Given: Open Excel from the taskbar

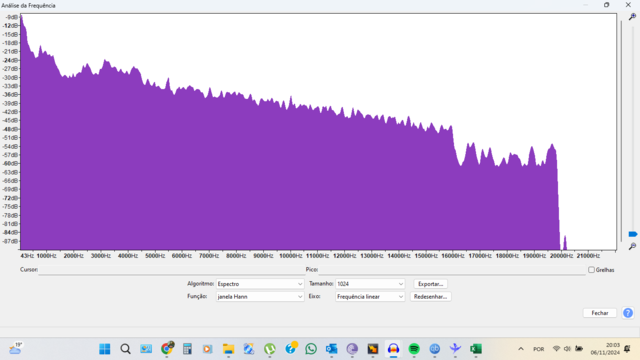Looking at the screenshot, I should click(x=476, y=349).
